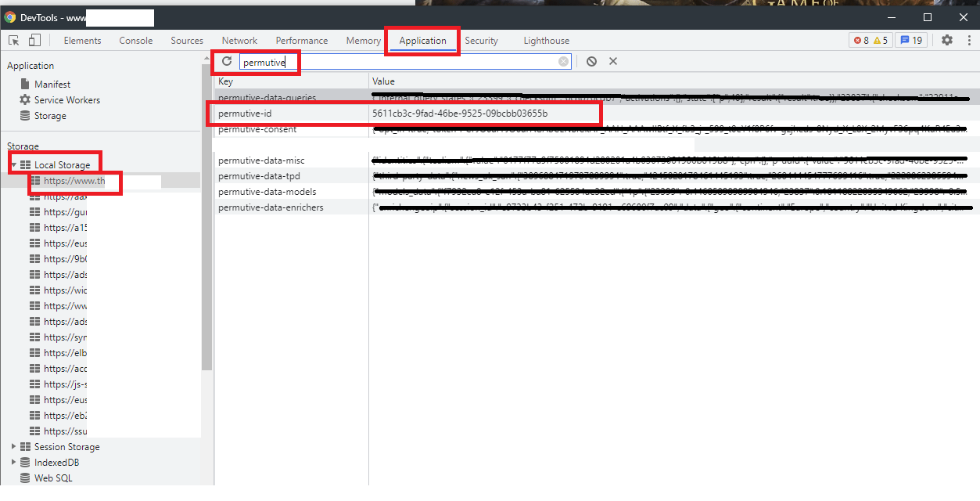The height and width of the screenshot is (501, 980).
Task: Select the Application tab
Action: tap(422, 41)
